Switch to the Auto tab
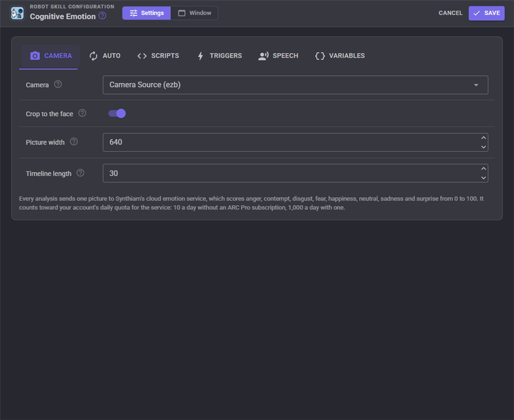This screenshot has width=514, height=420. coord(105,56)
